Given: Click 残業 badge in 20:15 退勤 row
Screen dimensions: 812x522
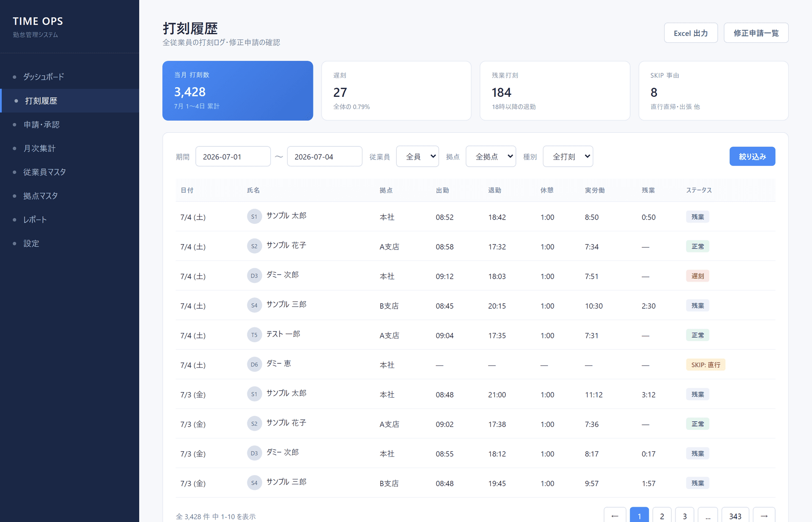Looking at the screenshot, I should (697, 305).
